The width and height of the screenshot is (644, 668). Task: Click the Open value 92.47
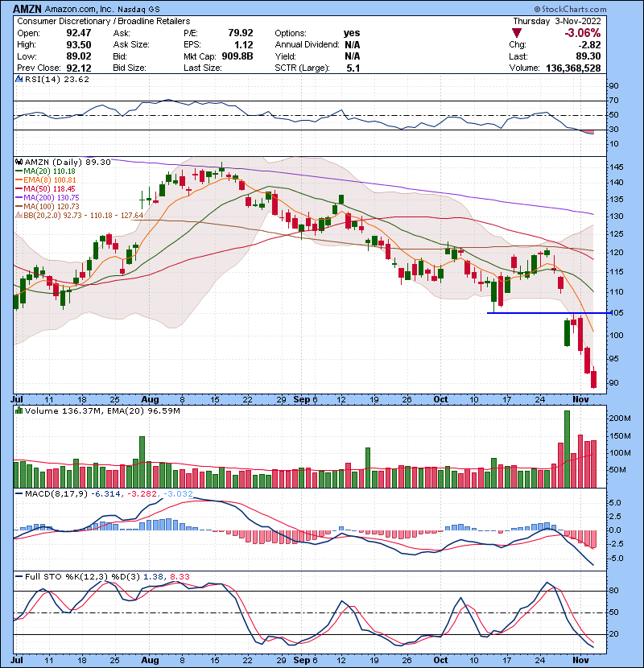pyautogui.click(x=78, y=33)
